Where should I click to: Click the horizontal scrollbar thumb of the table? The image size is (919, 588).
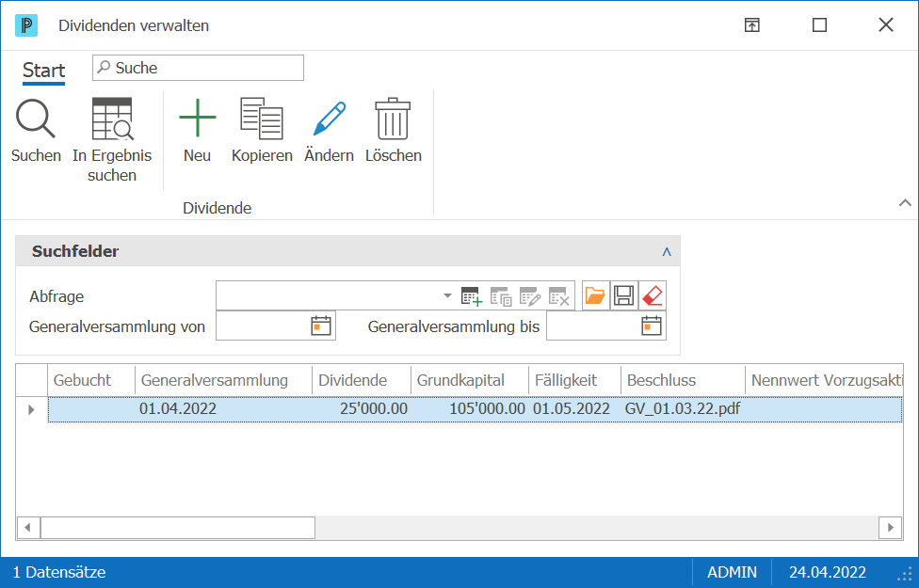tap(178, 528)
